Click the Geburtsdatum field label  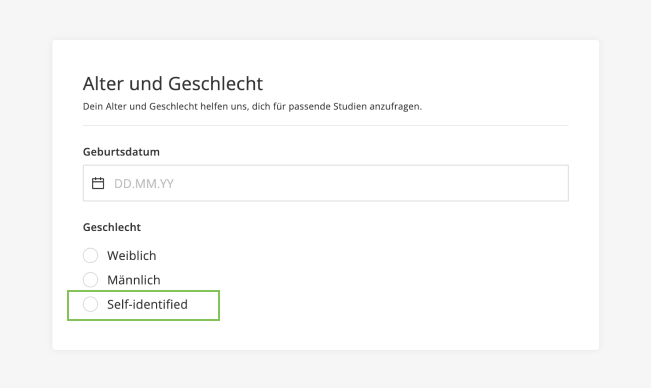click(121, 152)
